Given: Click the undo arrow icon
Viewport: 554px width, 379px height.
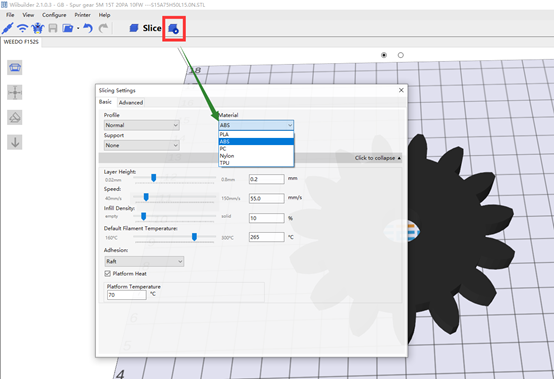Looking at the screenshot, I should click(x=88, y=28).
